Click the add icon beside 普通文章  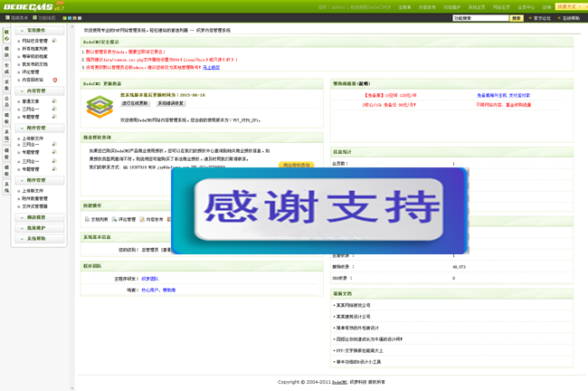click(x=54, y=101)
